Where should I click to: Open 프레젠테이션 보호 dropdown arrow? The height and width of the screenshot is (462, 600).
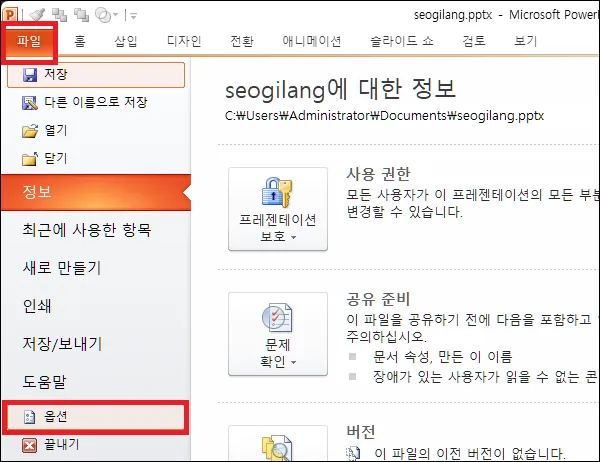(293, 237)
